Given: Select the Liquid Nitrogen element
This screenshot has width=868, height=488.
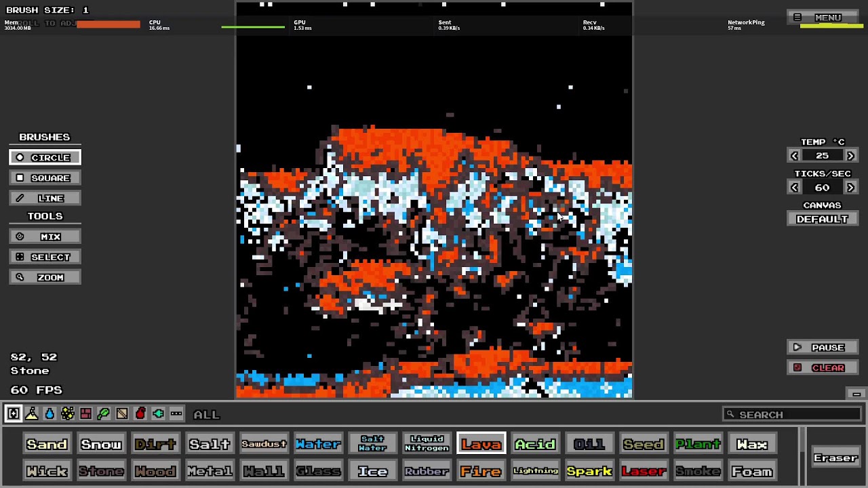Looking at the screenshot, I should click(427, 444).
